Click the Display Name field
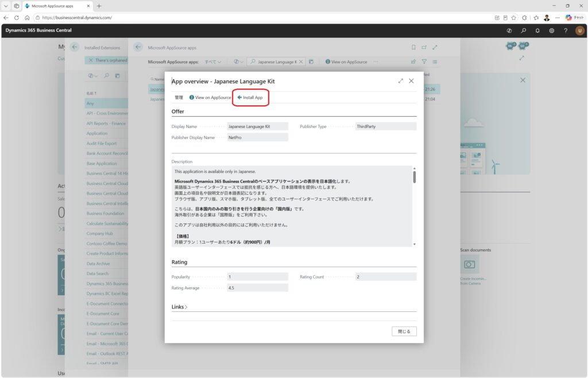Image resolution: width=588 pixels, height=378 pixels. point(257,126)
